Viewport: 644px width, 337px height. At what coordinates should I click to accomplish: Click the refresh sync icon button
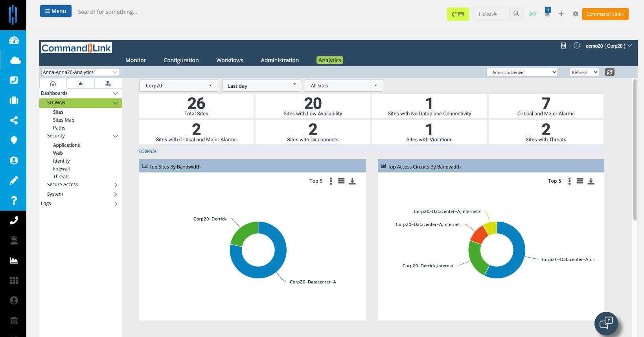pos(610,72)
